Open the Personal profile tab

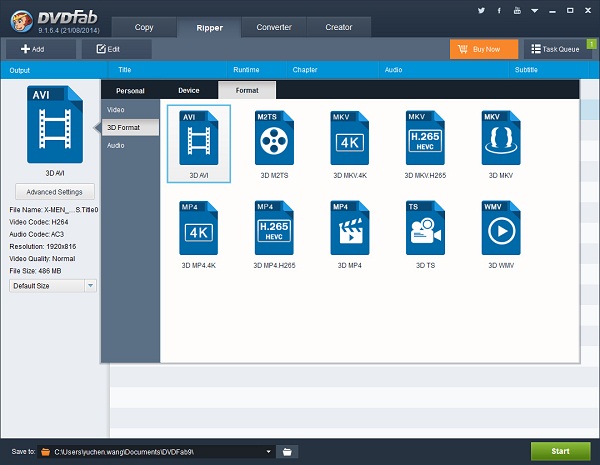pos(130,91)
